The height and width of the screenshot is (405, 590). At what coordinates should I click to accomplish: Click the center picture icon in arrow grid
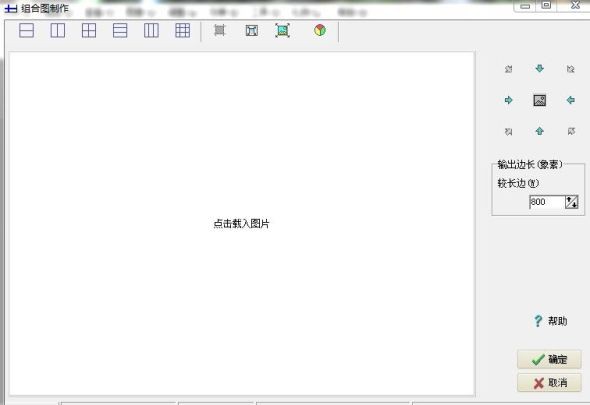(x=540, y=100)
